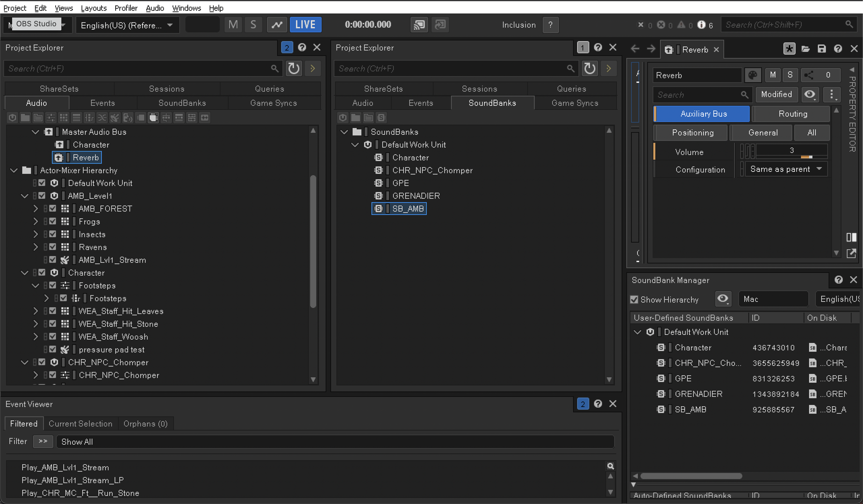
Task: Uncheck inclusion box for pressure pad test
Action: 52,349
